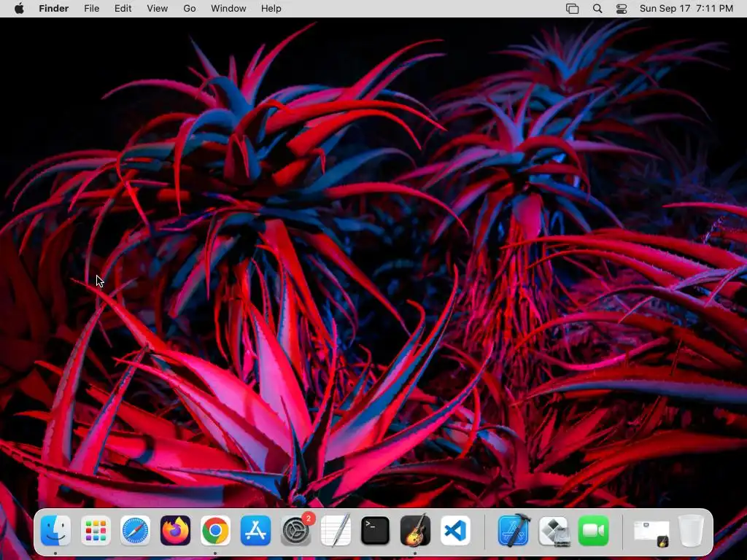The height and width of the screenshot is (560, 747).
Task: Launch Safari from the Dock
Action: tap(135, 531)
